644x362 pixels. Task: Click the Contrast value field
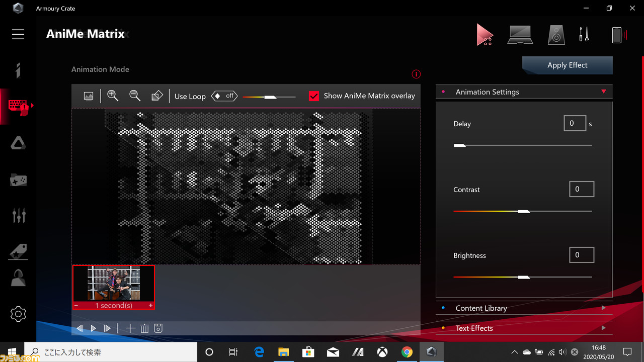[x=582, y=189]
